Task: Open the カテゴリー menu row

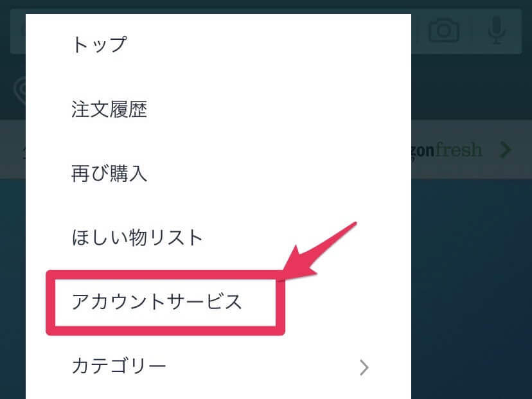Action: click(218, 366)
